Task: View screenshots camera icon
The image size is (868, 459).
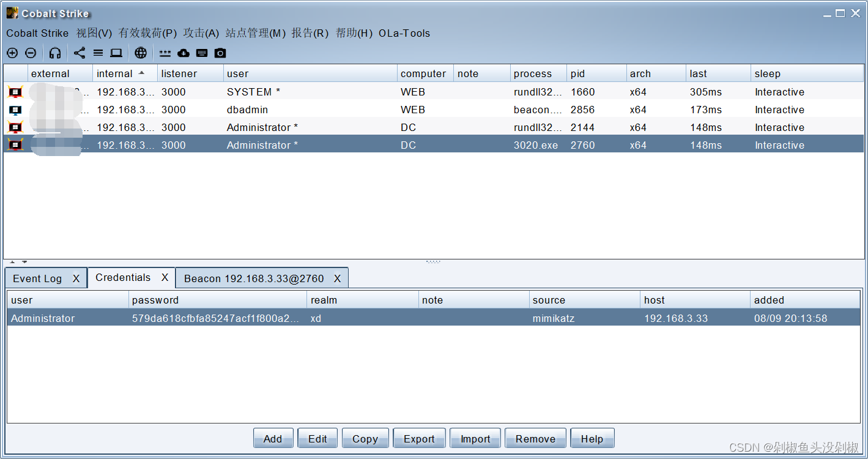Action: (x=220, y=53)
